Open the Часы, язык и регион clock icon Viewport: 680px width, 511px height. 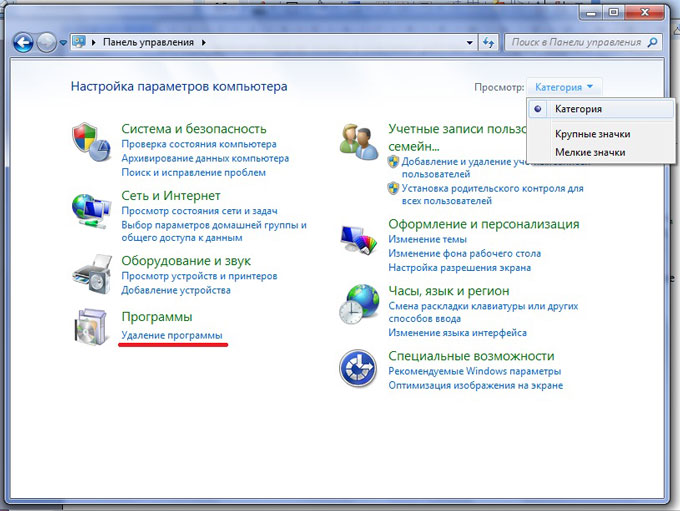(x=359, y=304)
